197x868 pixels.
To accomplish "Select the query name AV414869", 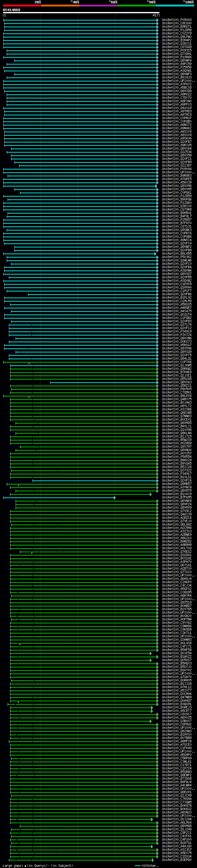I will pos(11,10).
